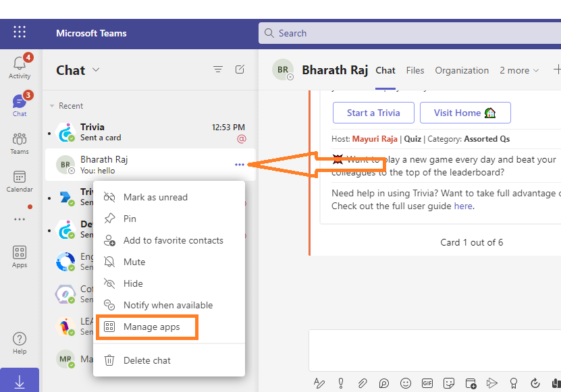Click the message compose box
561x392 pixels.
[x=435, y=351]
